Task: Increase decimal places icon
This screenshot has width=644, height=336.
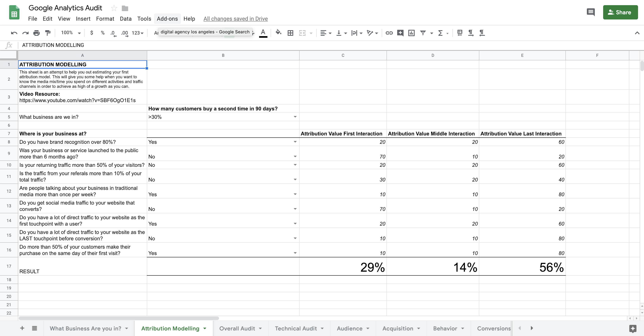Action: (x=125, y=33)
